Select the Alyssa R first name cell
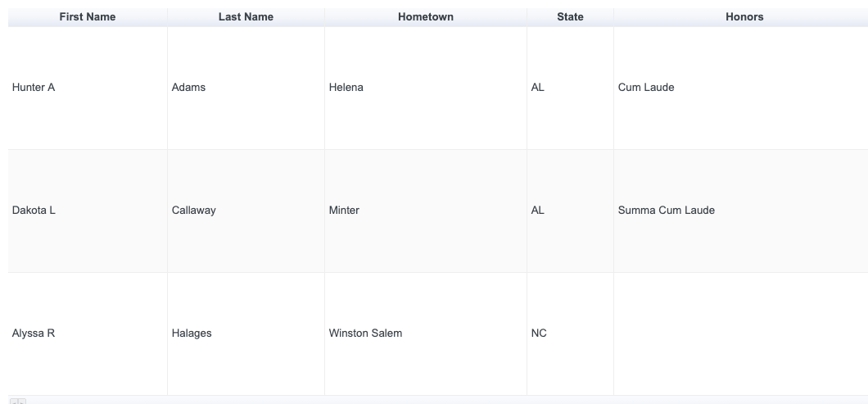Screen dimensions: 868x404 click(x=34, y=334)
